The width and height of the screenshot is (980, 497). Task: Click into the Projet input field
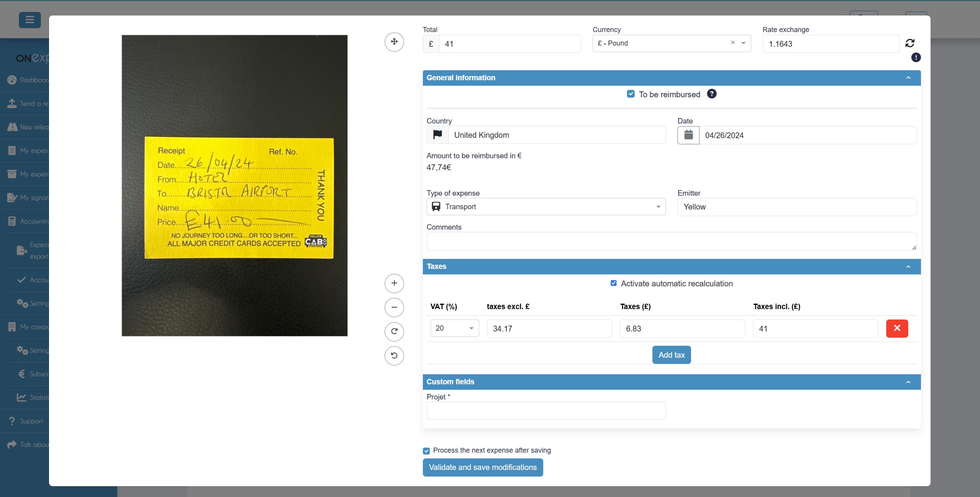546,411
